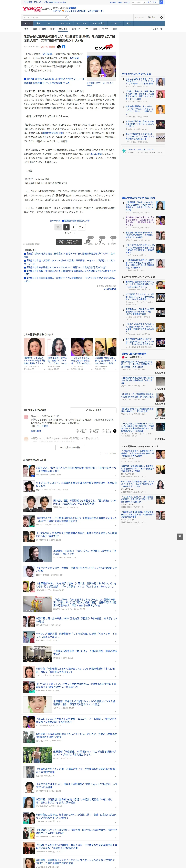Open the ランキング tab
This screenshot has width=186, height=868.
tap(115, 24)
